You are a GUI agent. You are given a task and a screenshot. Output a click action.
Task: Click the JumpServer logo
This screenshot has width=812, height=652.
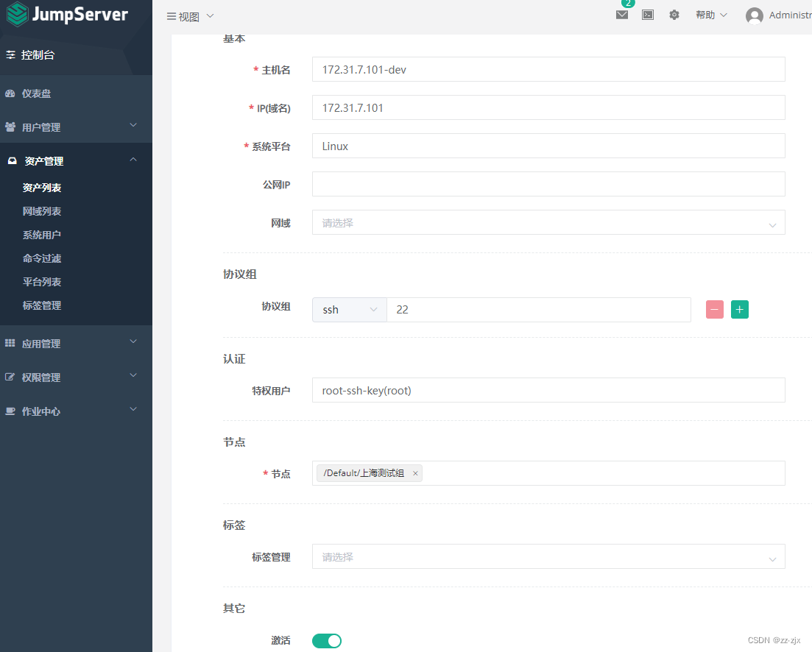[68, 14]
